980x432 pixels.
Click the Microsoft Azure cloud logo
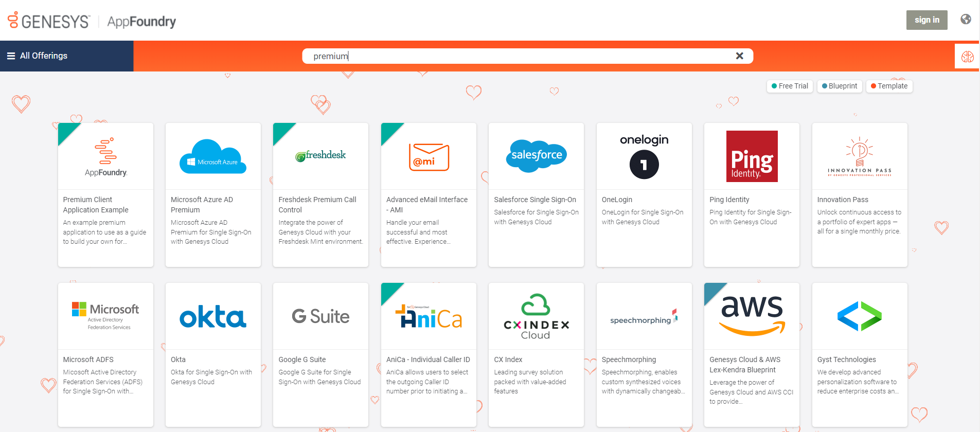213,156
